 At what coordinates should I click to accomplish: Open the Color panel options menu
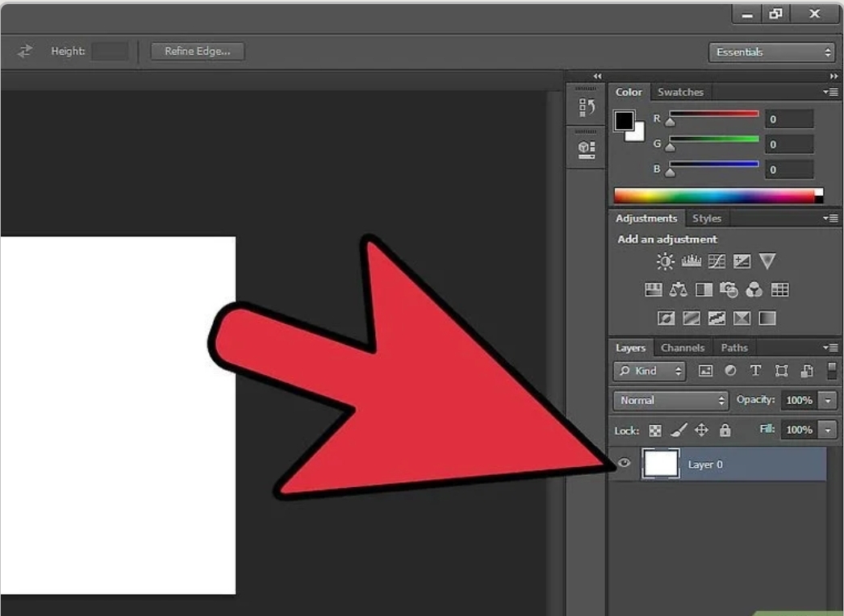pos(830,92)
